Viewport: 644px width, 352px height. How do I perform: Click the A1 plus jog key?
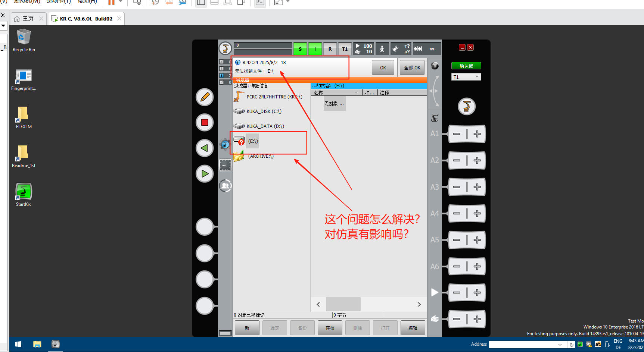click(477, 134)
